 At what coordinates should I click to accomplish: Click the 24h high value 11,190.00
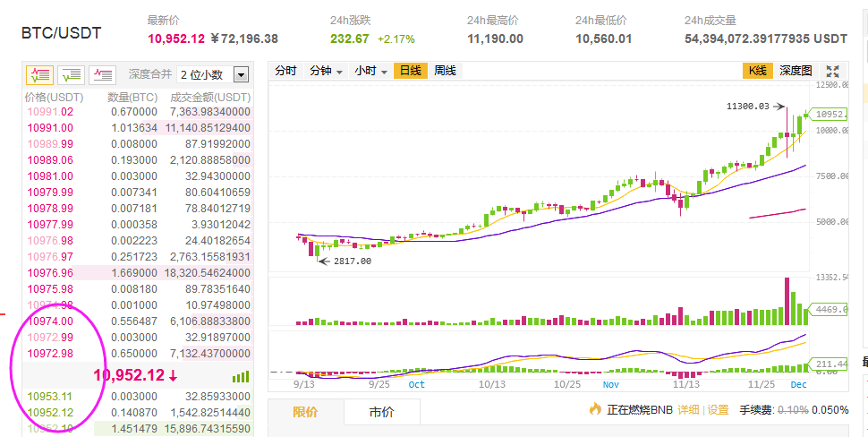[495, 39]
